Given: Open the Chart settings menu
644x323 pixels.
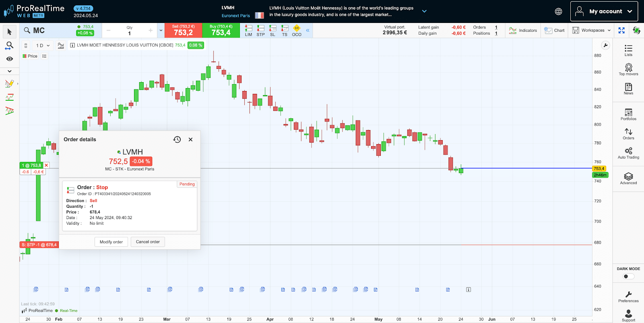Looking at the screenshot, I should (554, 31).
